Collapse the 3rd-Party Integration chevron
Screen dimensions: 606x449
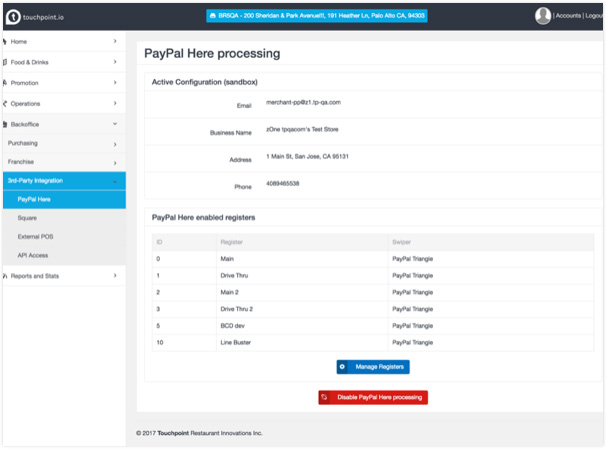115,181
